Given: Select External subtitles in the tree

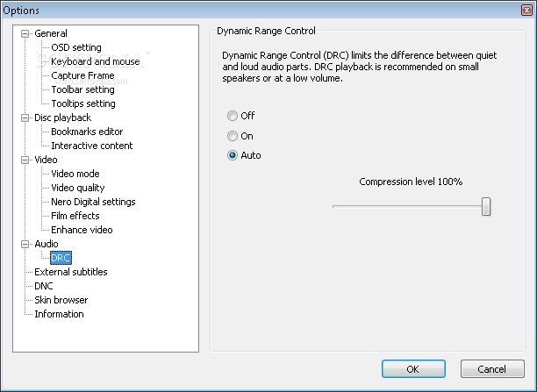Looking at the screenshot, I should (71, 272).
